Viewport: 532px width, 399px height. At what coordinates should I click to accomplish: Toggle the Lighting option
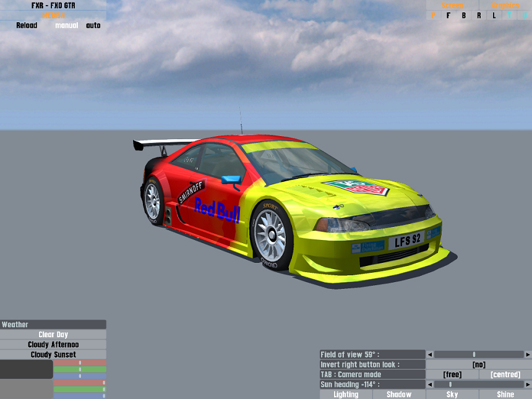(x=346, y=395)
